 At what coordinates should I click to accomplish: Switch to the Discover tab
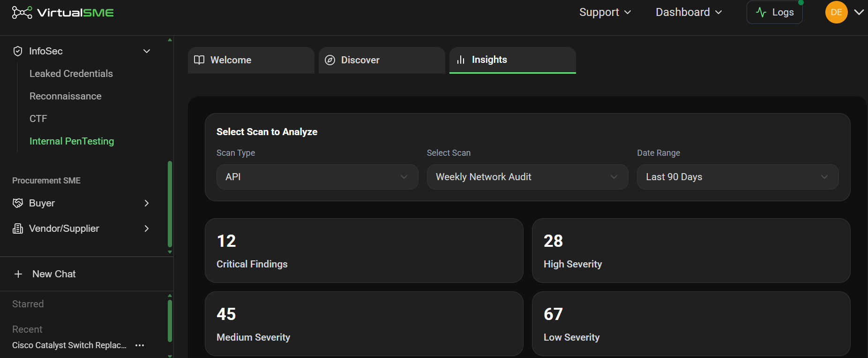[x=382, y=60]
